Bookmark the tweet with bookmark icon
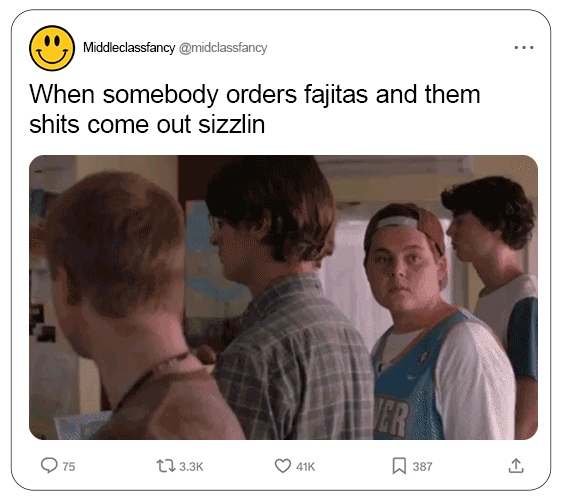The image size is (562, 500). (399, 466)
